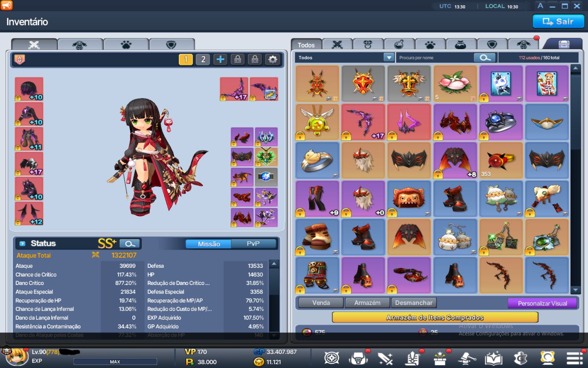Click the equipped +10 purple helmet slot
Screen dimensions: 588x368
[29, 89]
